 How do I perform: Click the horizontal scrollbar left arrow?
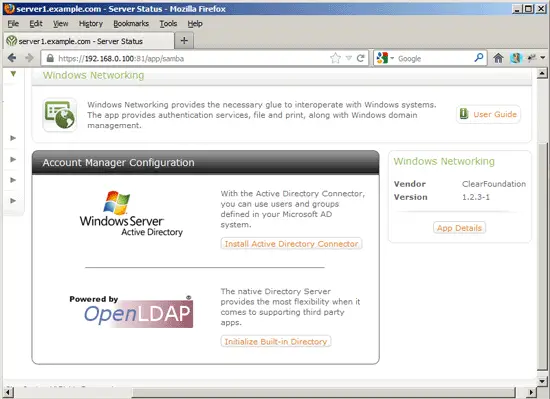[8, 392]
